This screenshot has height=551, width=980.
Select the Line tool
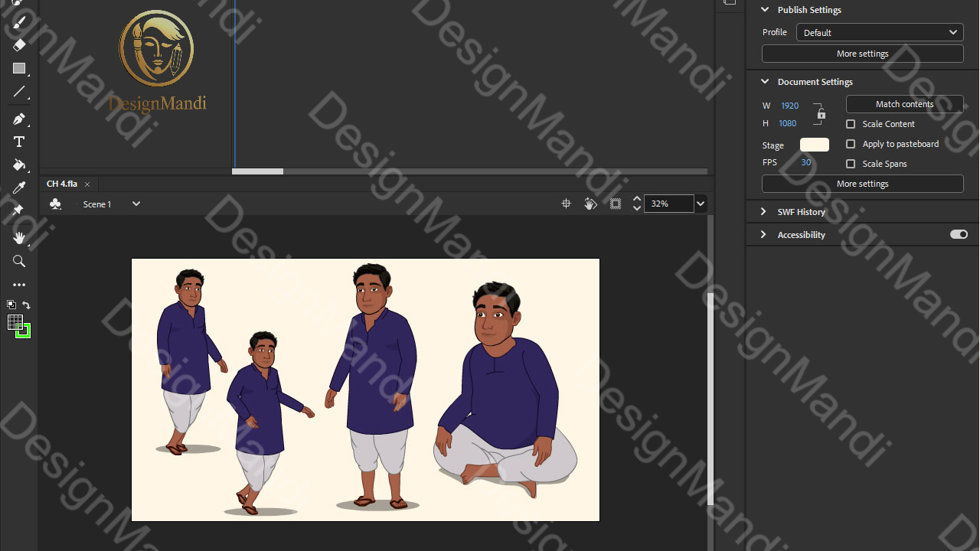19,92
